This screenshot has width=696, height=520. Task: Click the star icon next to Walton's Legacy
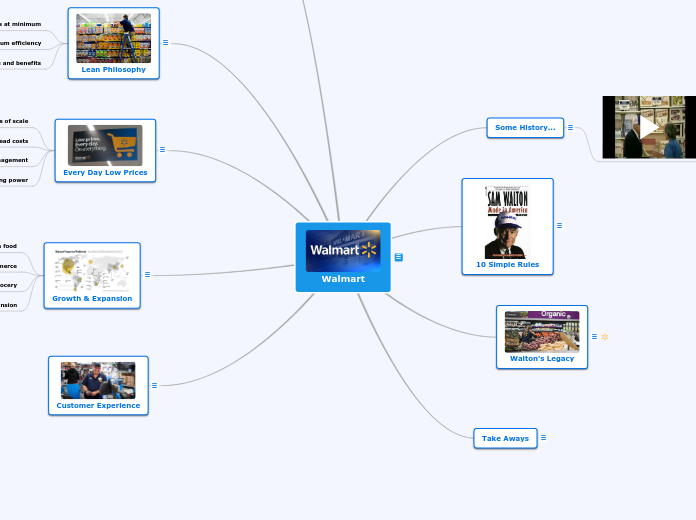605,337
